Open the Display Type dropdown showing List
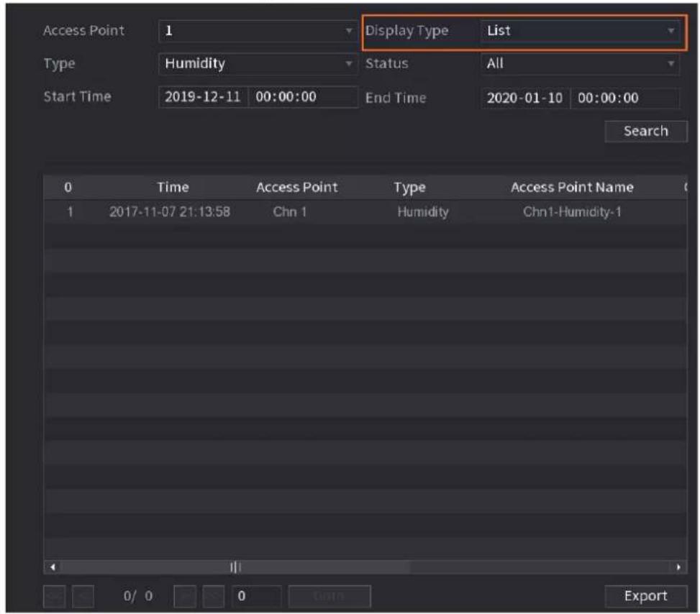This screenshot has height=614, width=700. pos(580,31)
